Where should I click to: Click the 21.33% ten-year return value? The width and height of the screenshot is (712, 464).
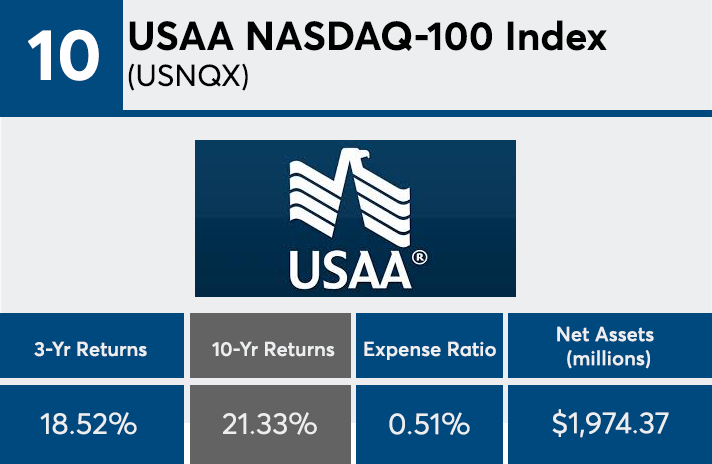click(x=271, y=423)
